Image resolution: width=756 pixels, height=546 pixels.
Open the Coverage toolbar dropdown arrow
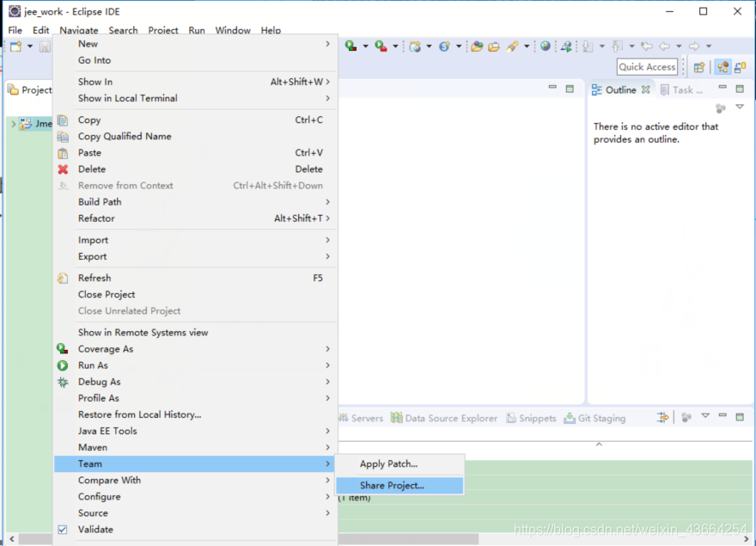click(365, 46)
